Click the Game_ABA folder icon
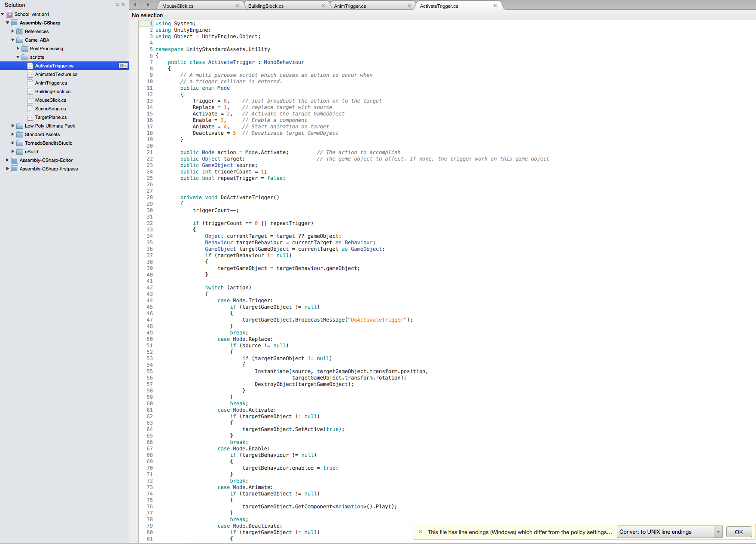This screenshot has height=544, width=756. point(20,40)
